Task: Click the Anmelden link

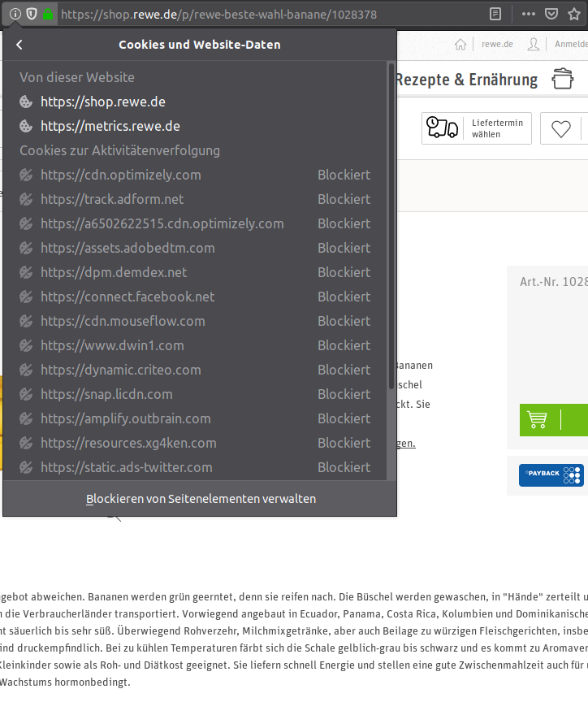Action: [x=572, y=45]
